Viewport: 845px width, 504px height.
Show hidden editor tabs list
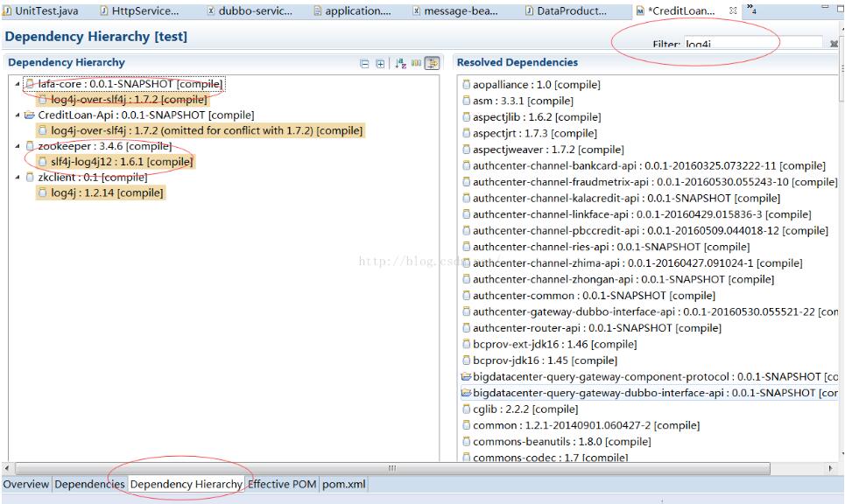click(x=751, y=10)
